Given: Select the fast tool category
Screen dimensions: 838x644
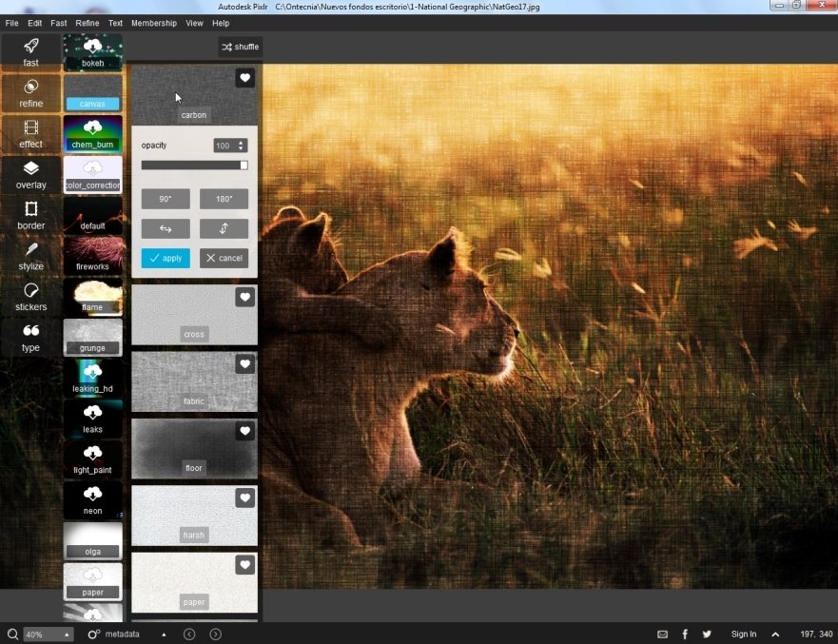Looking at the screenshot, I should pyautogui.click(x=30, y=52).
